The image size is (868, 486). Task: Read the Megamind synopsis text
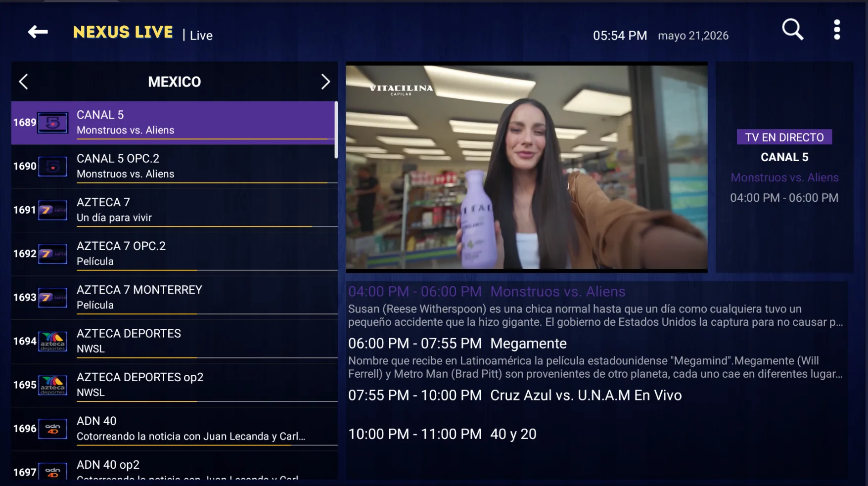click(595, 367)
